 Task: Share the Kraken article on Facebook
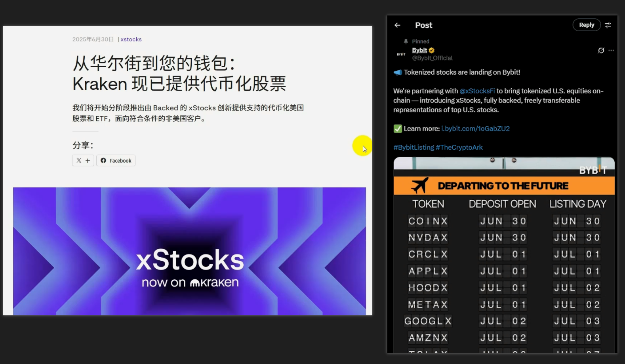click(116, 161)
